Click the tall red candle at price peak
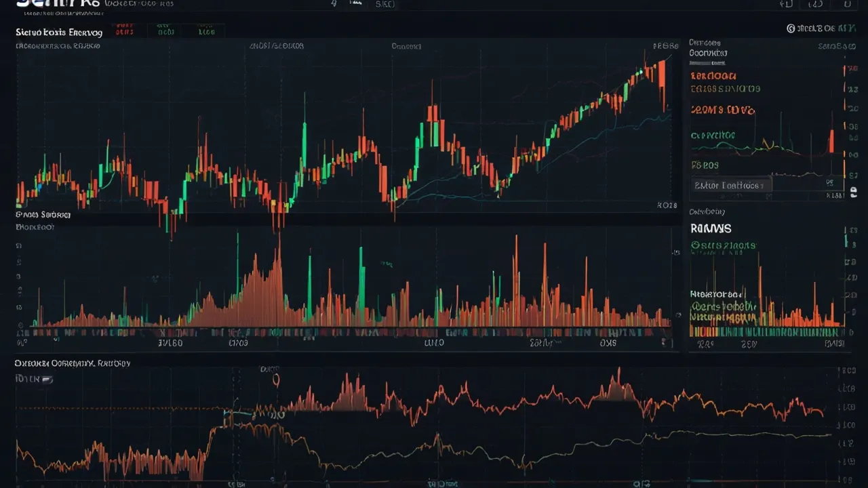This screenshot has height=488, width=868. (x=661, y=83)
